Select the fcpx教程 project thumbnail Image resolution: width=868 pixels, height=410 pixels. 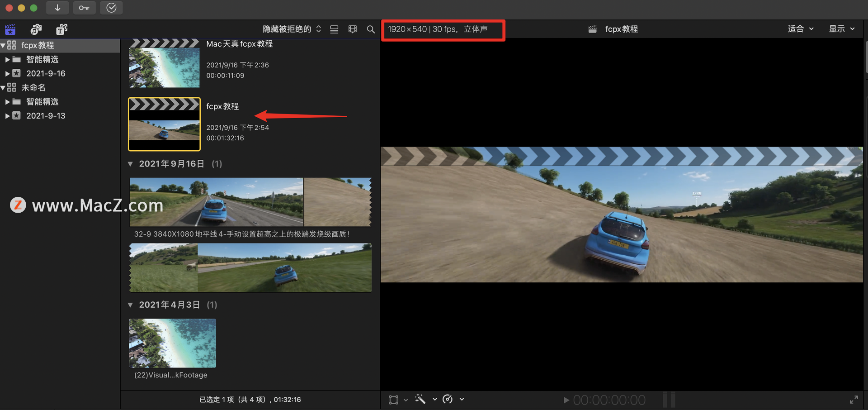tap(164, 124)
